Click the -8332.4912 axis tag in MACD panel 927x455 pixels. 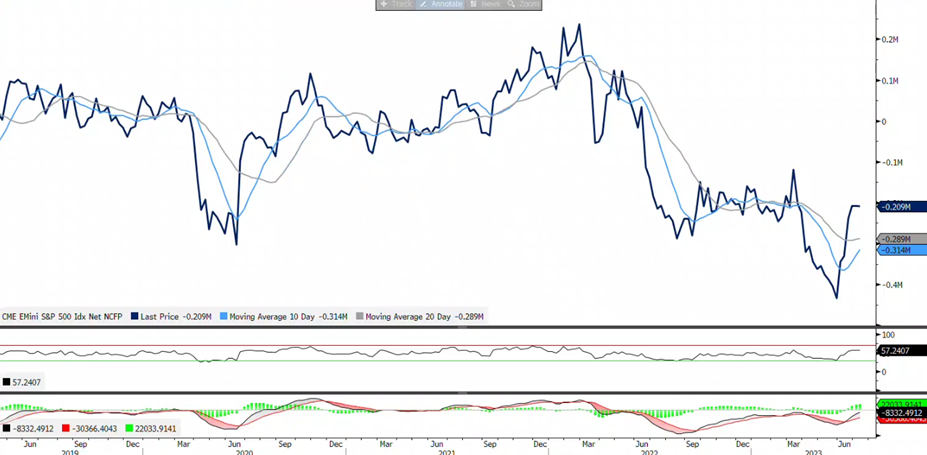(x=901, y=413)
